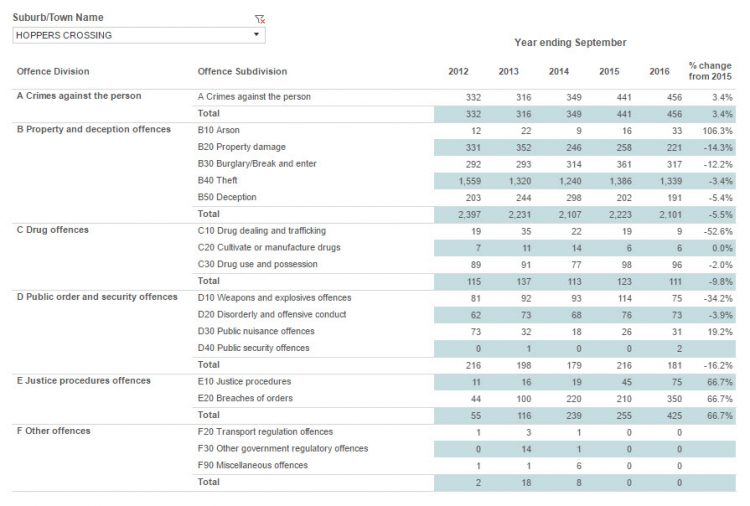Viewport: 750px width, 506px height.
Task: Click the dropdown arrow beside HOPPERS CROSSING
Action: (x=257, y=35)
